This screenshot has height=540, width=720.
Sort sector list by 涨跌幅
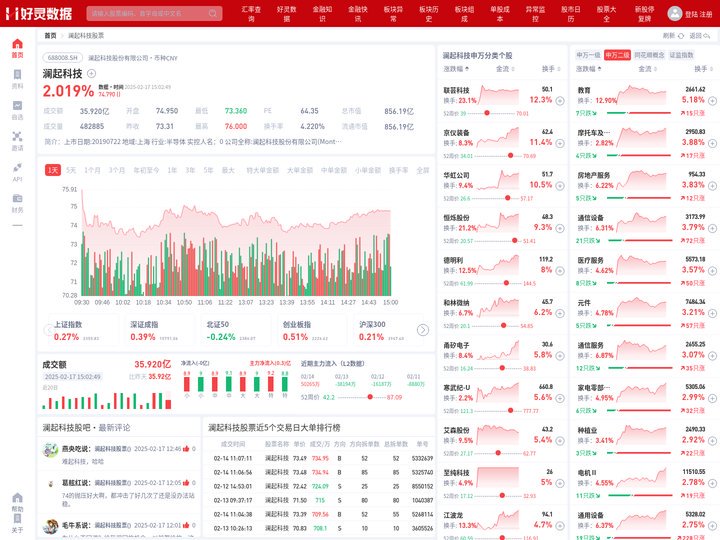589,69
